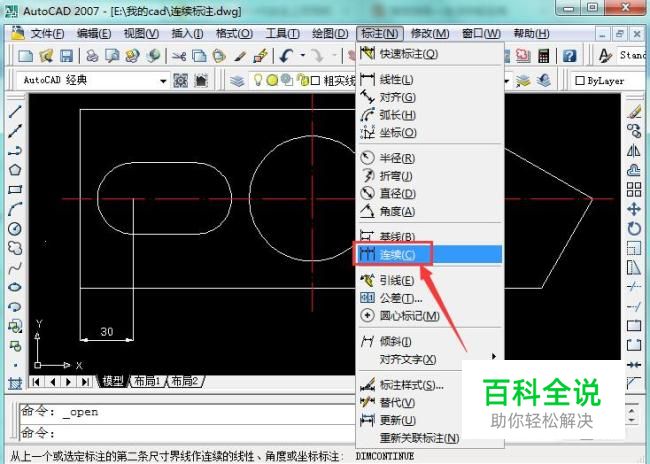Image resolution: width=650 pixels, height=464 pixels.
Task: Click the Copy object tool
Action: [x=634, y=131]
